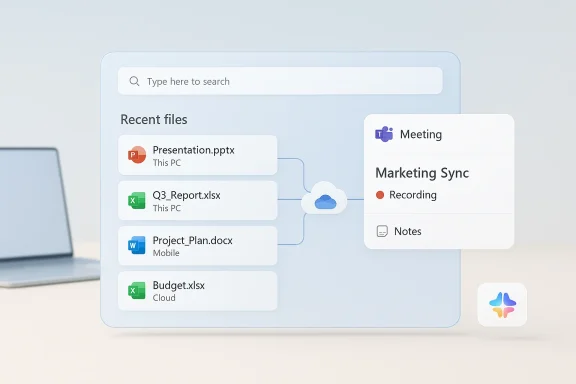Click the Excel icon beside Budget.xlsx
576x384 pixels.
(x=137, y=291)
